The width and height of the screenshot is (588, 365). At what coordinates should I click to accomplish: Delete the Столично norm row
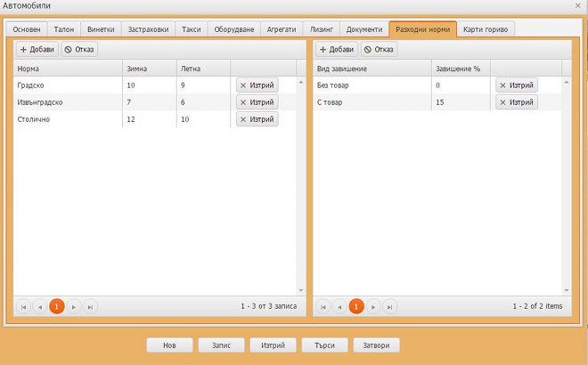click(257, 119)
